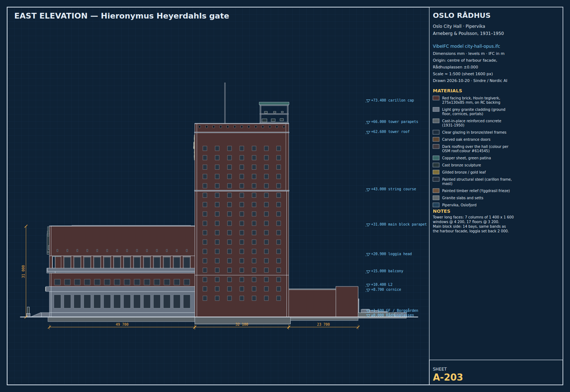This screenshot has height=392, width=570.
Task: Click the granite slabs and setts swatch
Action: [x=436, y=198]
